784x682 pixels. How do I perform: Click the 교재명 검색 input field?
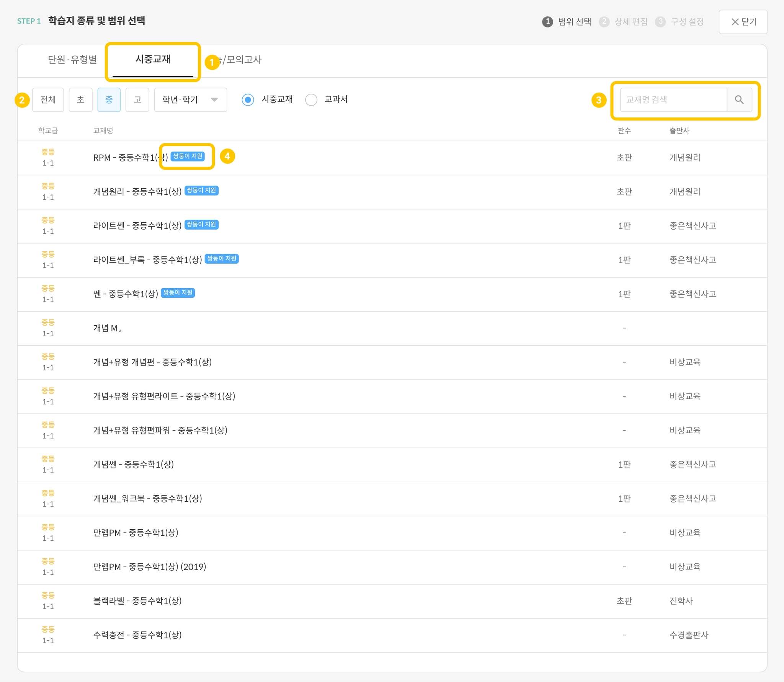(x=673, y=100)
